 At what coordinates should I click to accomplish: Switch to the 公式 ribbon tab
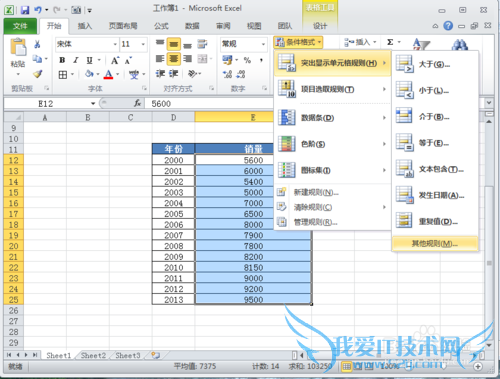click(x=161, y=26)
